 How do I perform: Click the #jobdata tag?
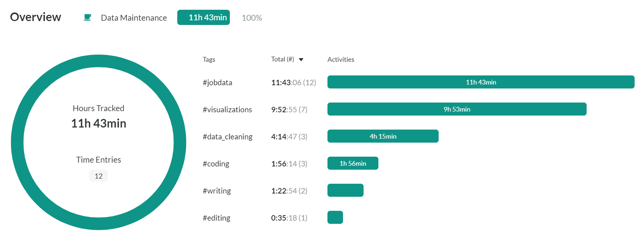click(x=217, y=83)
